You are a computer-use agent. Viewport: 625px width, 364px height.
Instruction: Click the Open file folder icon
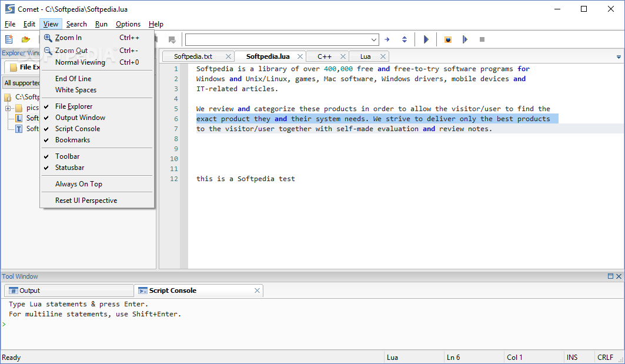(26, 39)
